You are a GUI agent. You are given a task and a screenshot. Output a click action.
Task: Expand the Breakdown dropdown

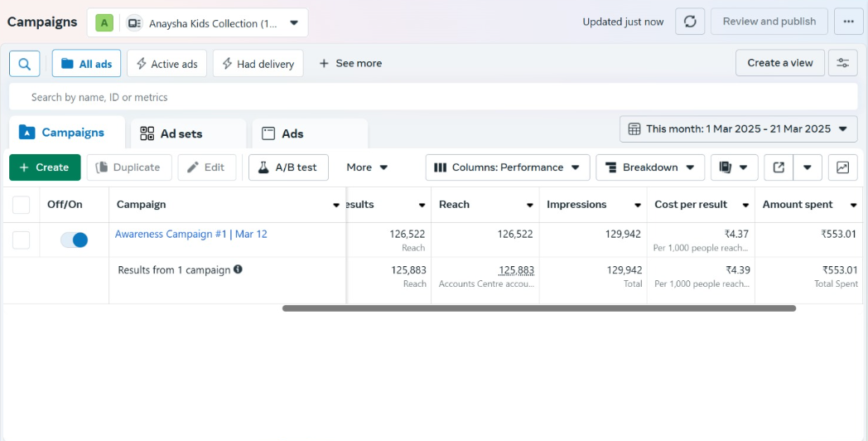click(x=650, y=167)
